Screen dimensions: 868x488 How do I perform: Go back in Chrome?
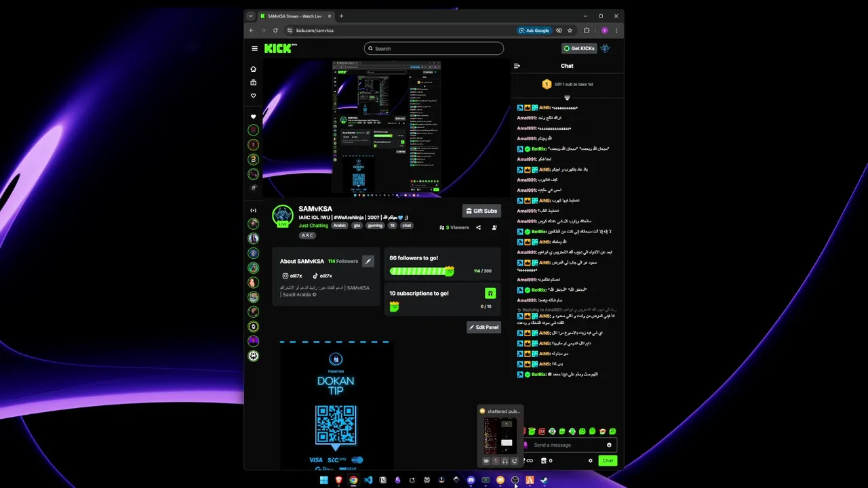(x=252, y=30)
